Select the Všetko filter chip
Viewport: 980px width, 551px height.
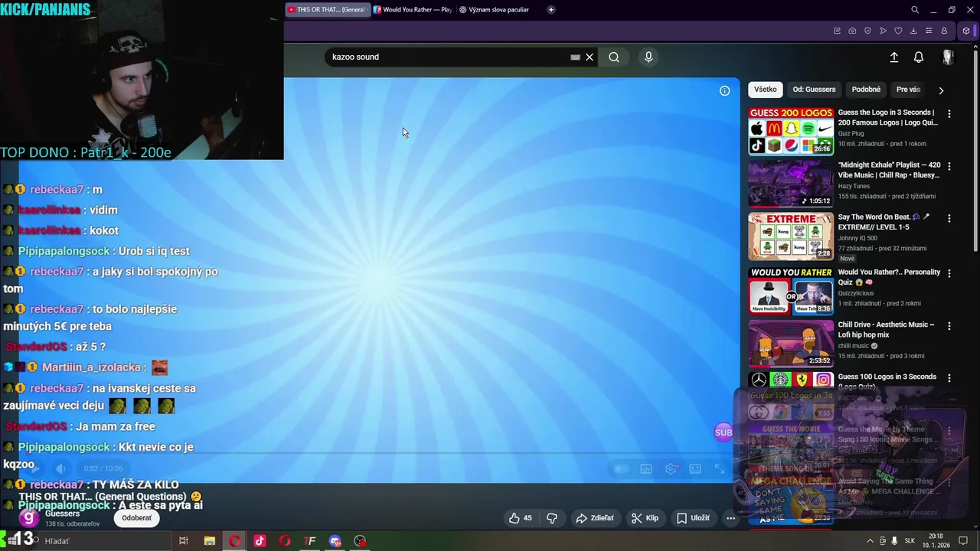765,90
